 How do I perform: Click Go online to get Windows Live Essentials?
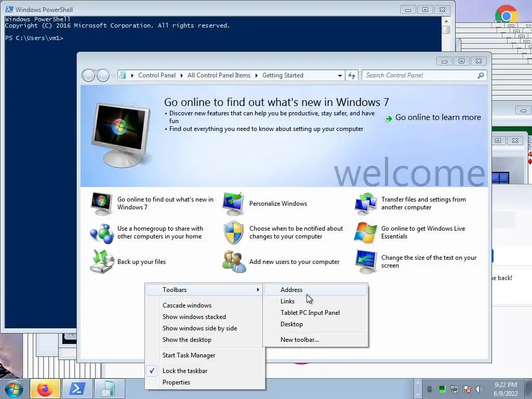coord(423,232)
